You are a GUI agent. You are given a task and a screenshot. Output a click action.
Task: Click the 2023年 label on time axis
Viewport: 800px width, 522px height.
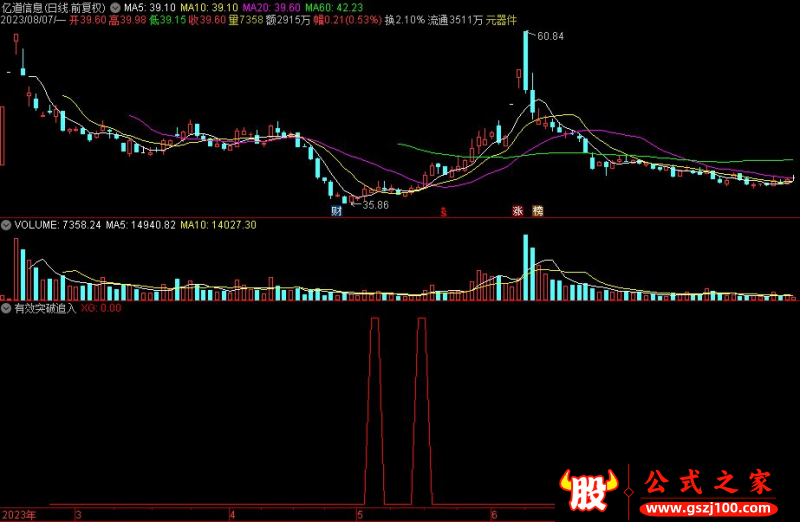tap(19, 515)
